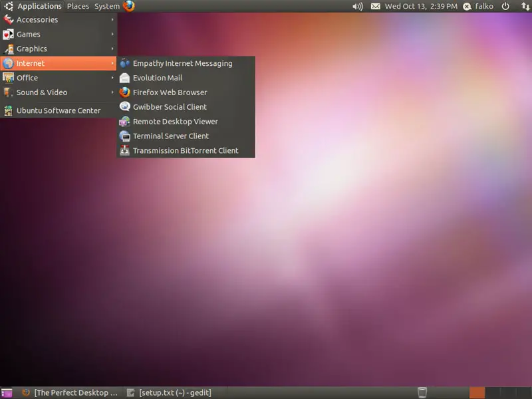The width and height of the screenshot is (532, 399).
Task: Click the Empathy messaging icon
Action: pyautogui.click(x=125, y=63)
